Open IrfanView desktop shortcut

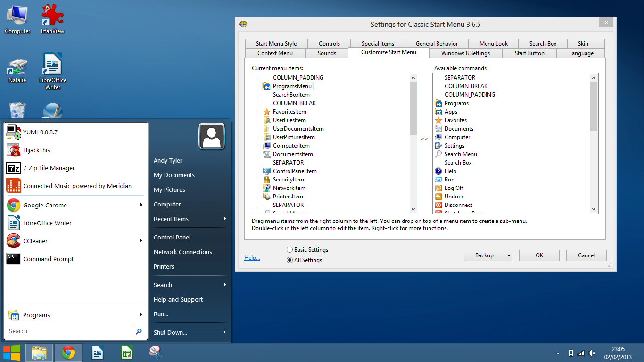(x=53, y=20)
